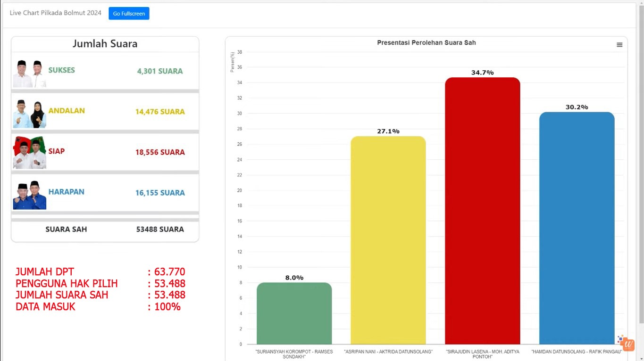Click the SUKSES label in the vote list
Viewport: 644px width, 361px height.
[x=61, y=70]
